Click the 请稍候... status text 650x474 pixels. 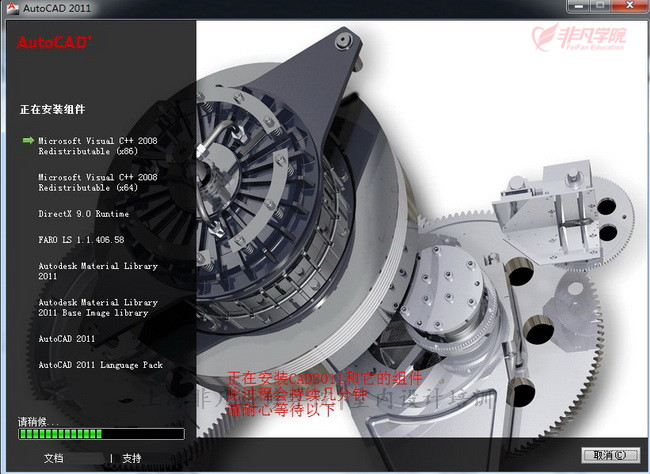tap(38, 422)
